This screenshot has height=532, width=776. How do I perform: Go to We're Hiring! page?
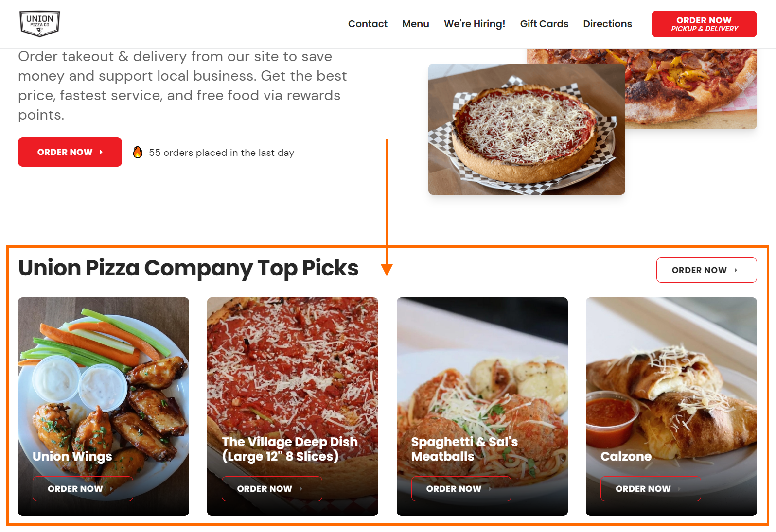(x=475, y=24)
